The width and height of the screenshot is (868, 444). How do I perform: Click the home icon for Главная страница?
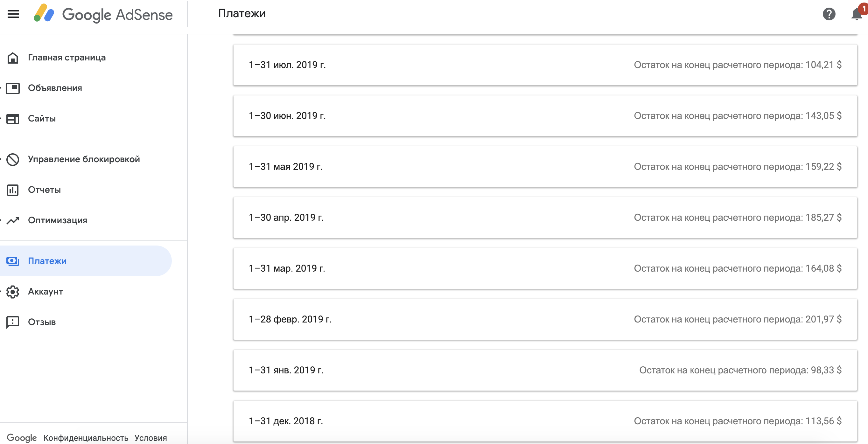[13, 58]
